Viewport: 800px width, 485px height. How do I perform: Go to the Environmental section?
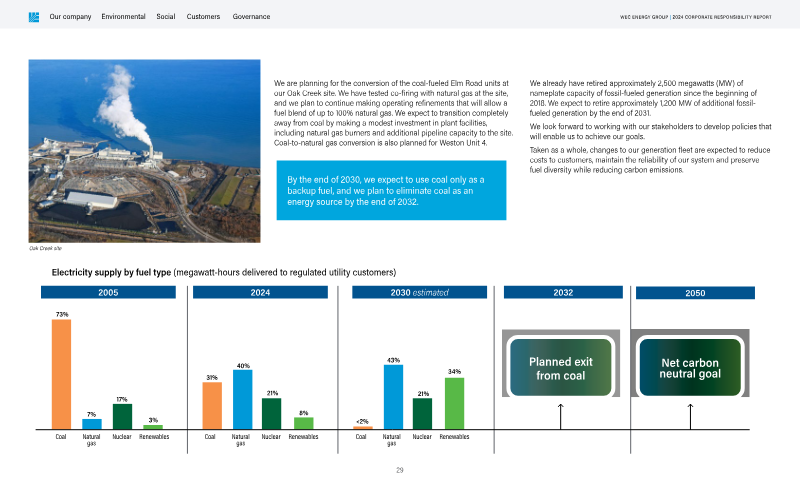point(123,17)
